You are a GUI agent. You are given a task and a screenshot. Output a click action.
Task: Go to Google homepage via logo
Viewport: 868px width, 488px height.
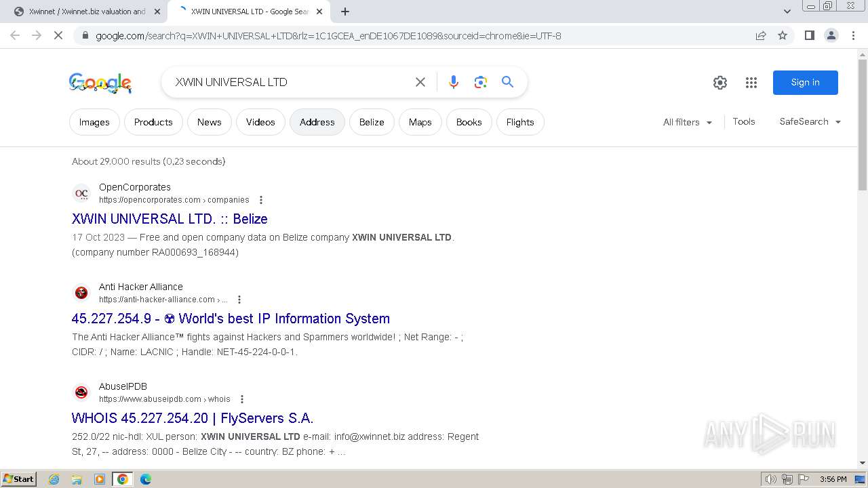100,83
